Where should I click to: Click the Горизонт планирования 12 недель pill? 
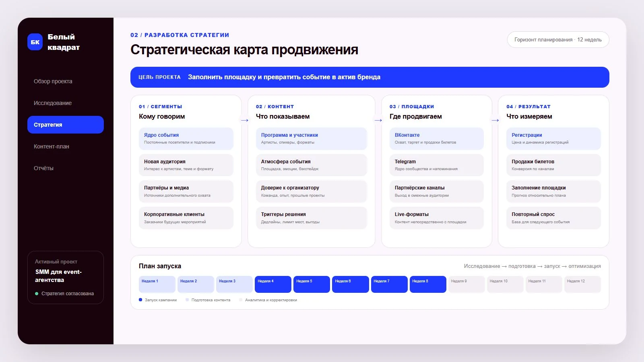(x=558, y=39)
